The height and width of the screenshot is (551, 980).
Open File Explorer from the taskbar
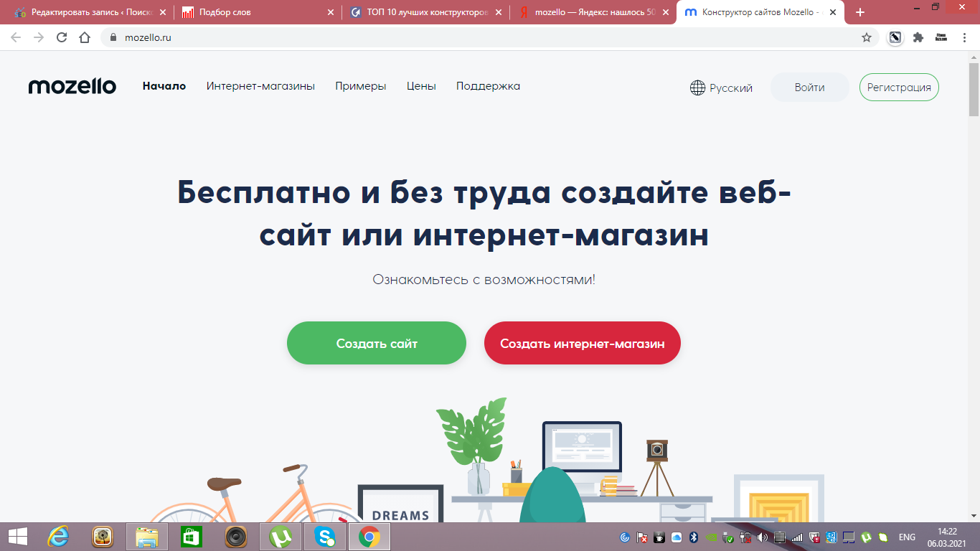click(147, 537)
